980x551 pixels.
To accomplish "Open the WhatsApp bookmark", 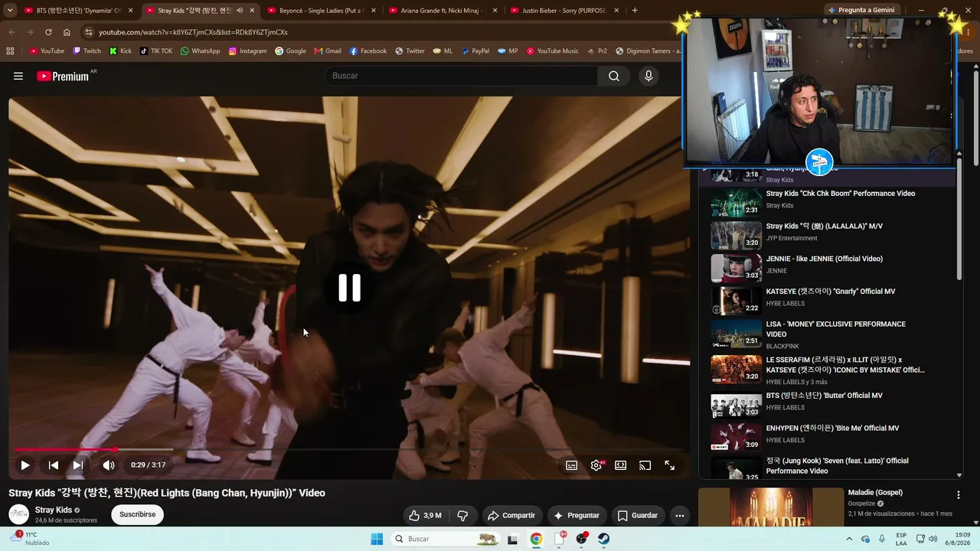I will (200, 51).
